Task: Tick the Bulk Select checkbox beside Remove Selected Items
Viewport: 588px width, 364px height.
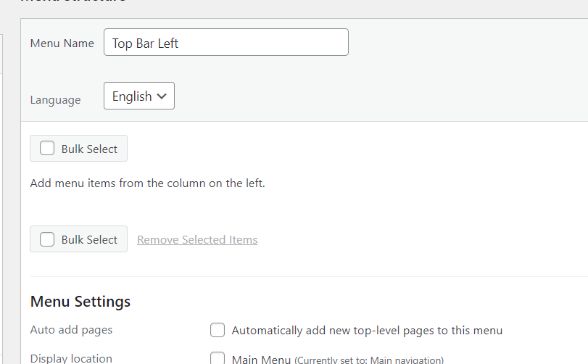Action: point(47,239)
